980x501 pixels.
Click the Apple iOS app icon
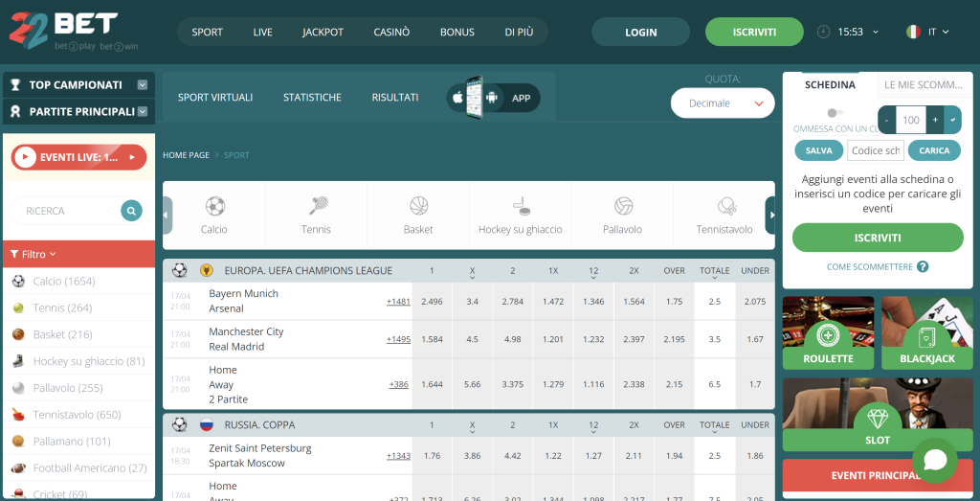[457, 99]
